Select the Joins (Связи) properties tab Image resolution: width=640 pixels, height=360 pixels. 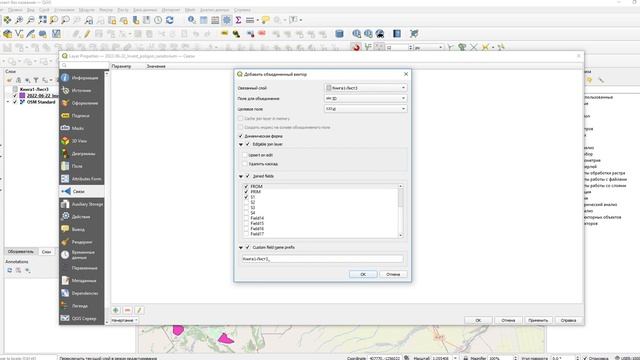click(x=82, y=191)
